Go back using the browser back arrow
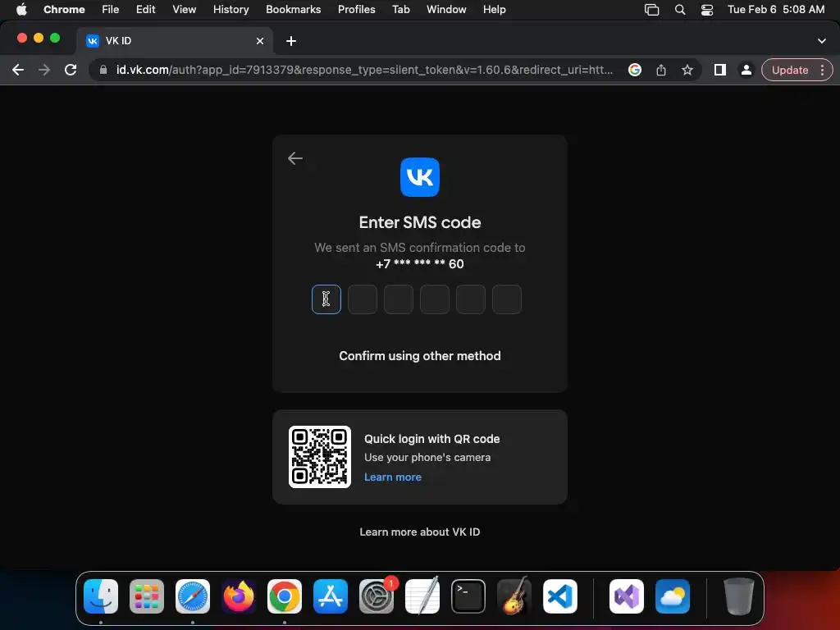Viewport: 840px width, 630px height. click(x=18, y=70)
